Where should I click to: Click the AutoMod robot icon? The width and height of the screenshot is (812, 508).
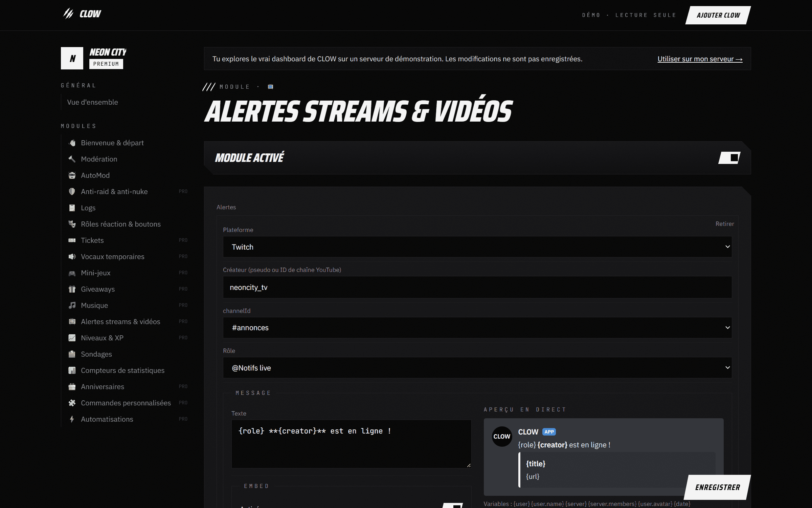tap(72, 175)
